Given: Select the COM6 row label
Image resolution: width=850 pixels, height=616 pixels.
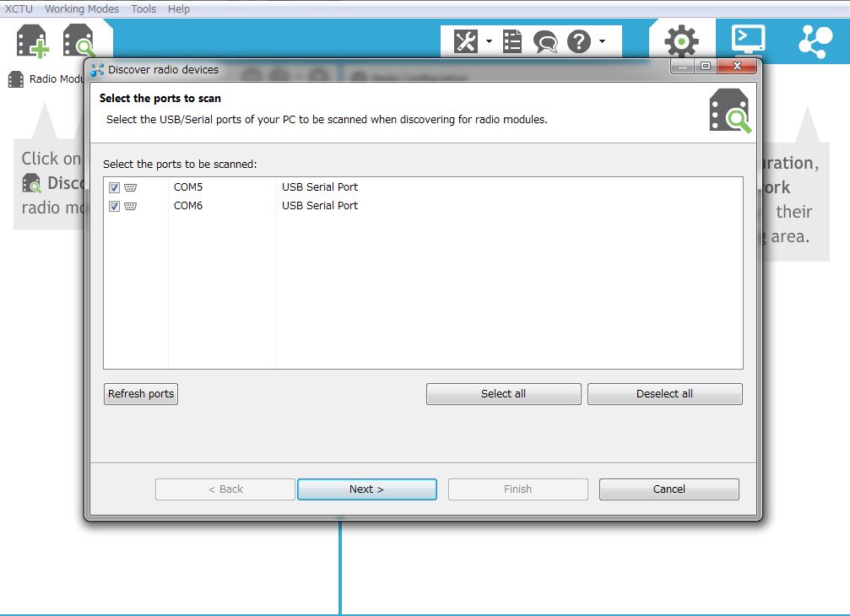Looking at the screenshot, I should tap(188, 205).
